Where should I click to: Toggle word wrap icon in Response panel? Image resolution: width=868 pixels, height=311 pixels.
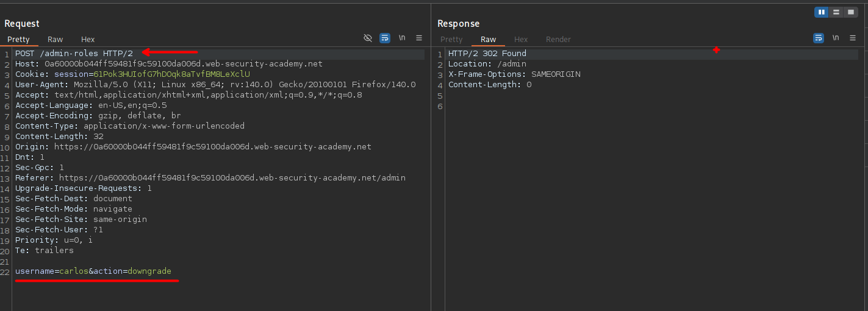click(x=818, y=38)
